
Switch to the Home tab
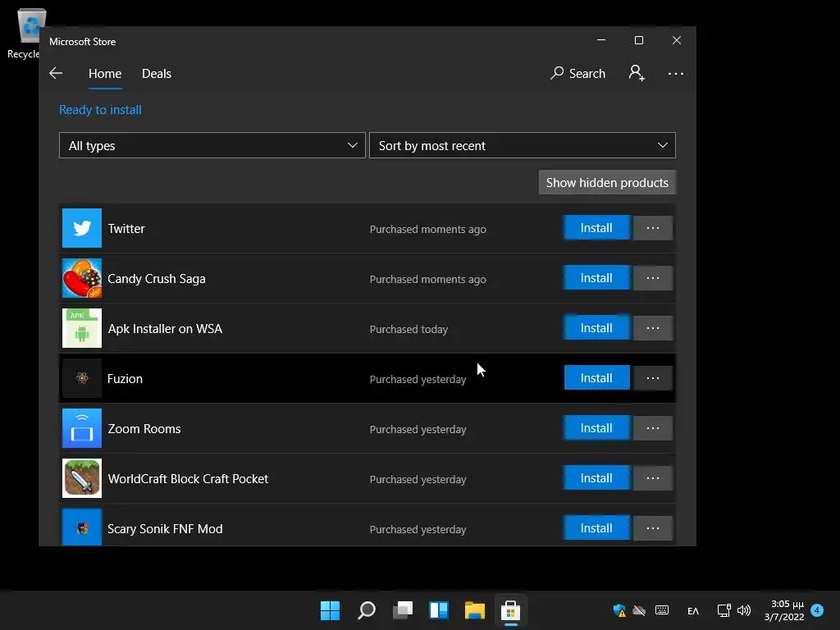point(105,73)
